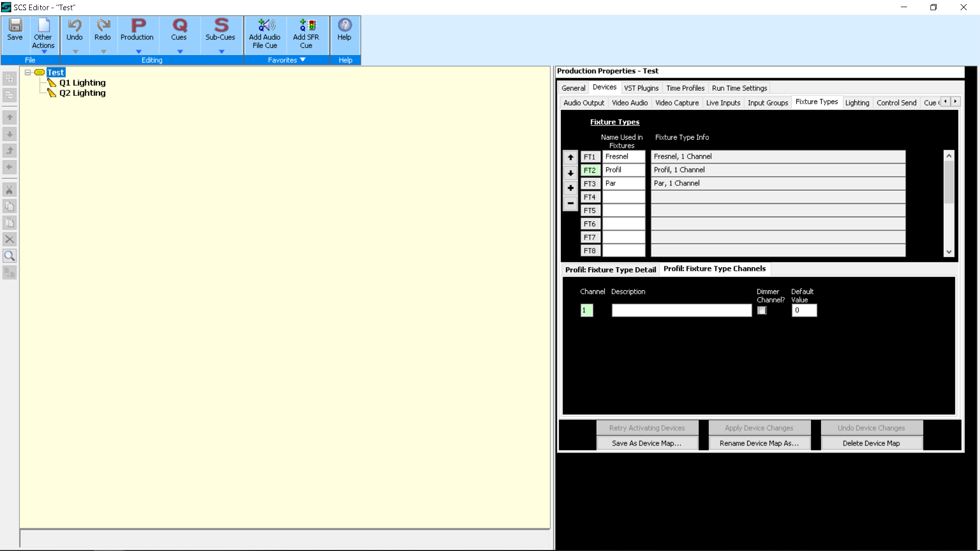Move fixture type up with arrow button
The height and width of the screenshot is (551, 980).
coord(571,157)
